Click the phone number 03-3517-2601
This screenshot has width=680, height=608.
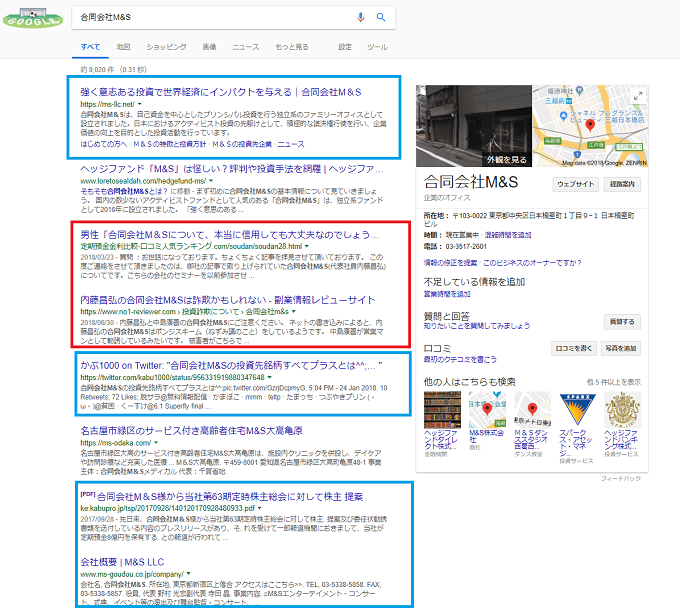pyautogui.click(x=466, y=247)
